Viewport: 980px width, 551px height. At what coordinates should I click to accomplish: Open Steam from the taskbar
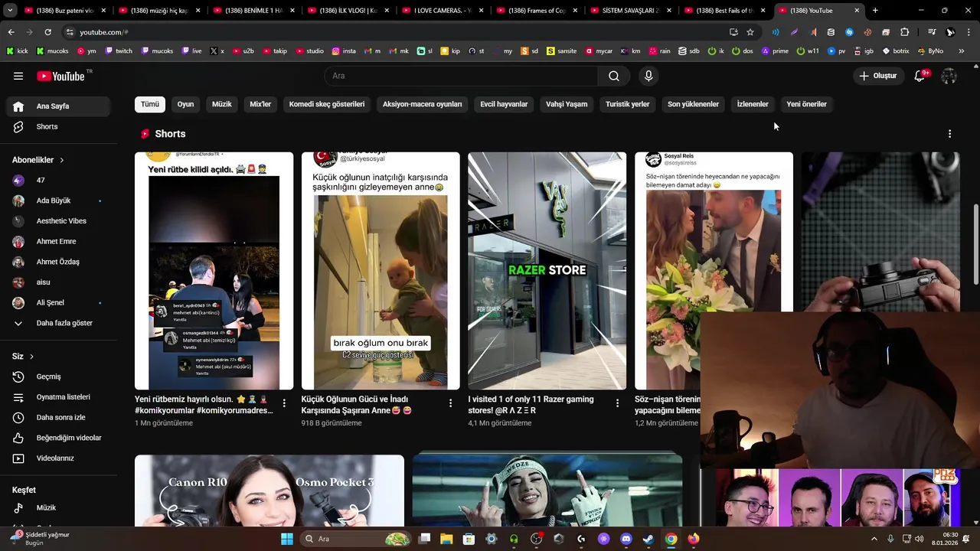coord(648,539)
